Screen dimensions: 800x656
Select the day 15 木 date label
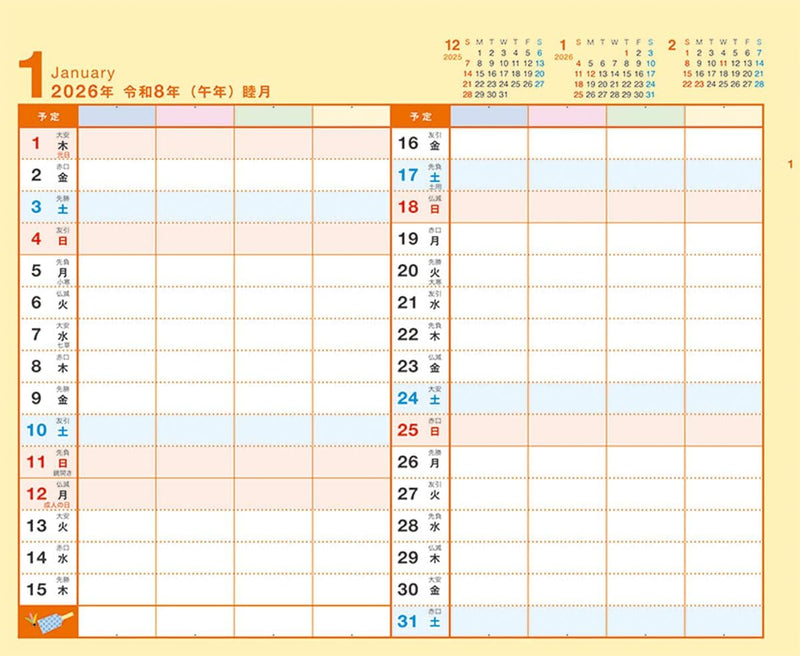click(x=48, y=589)
